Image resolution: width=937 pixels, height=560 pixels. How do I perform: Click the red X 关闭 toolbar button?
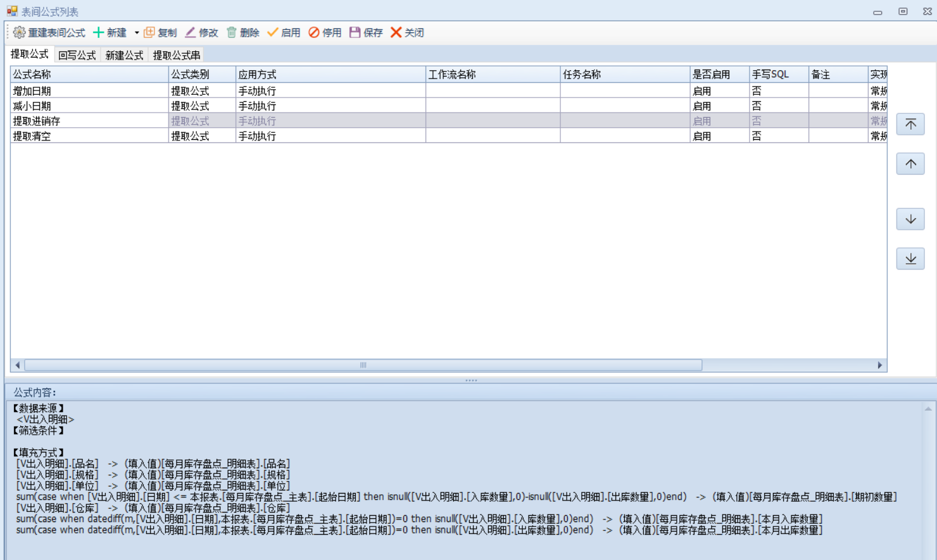pos(396,32)
